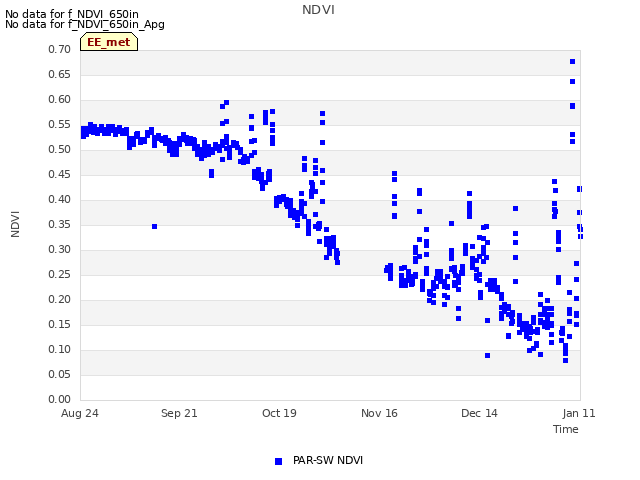Image resolution: width=640 pixels, height=480 pixels.
Task: Click the isolated 0.09 data point in mid-December
Action: [487, 356]
